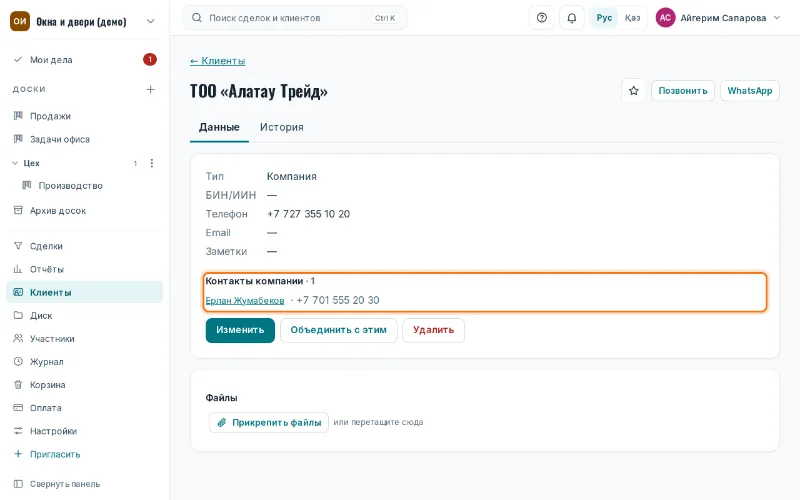Click the Корзина trash icon

coord(18,385)
